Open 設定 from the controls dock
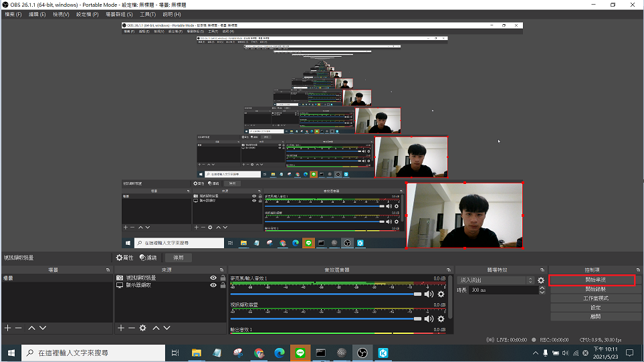This screenshot has width=644, height=362. pyautogui.click(x=596, y=308)
